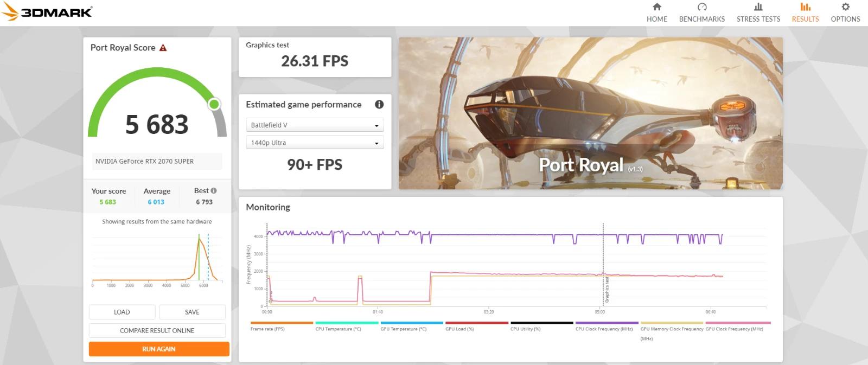Viewport: 868px width, 365px height.
Task: Open the 1440p Ultra resolution dropdown
Action: (x=315, y=143)
